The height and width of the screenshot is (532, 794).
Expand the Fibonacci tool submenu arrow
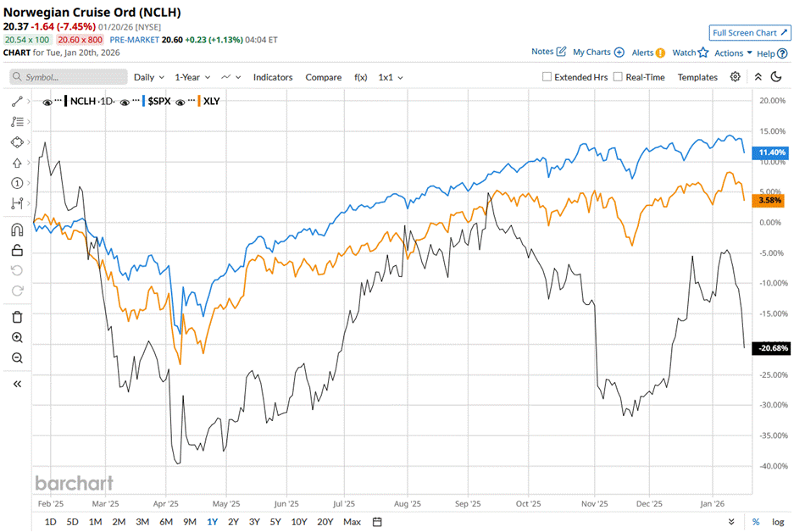[29, 122]
